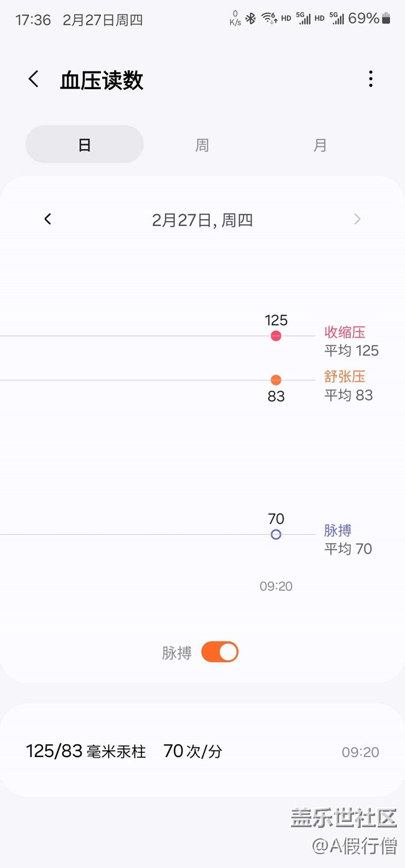This screenshot has width=405, height=868.
Task: Tap the 舒张压 diastolic legend label
Action: tap(345, 376)
